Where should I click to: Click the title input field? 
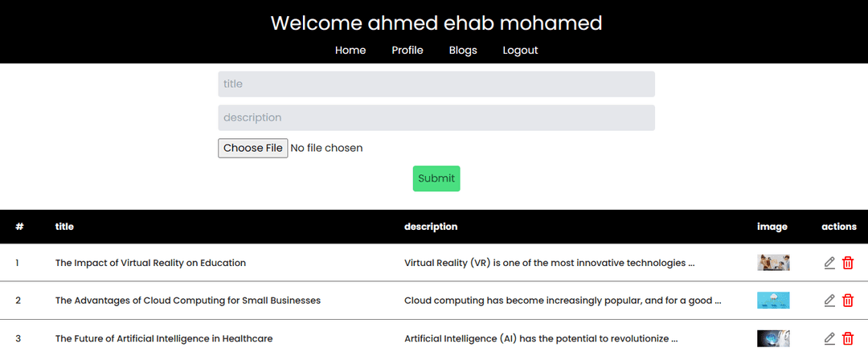coord(436,84)
